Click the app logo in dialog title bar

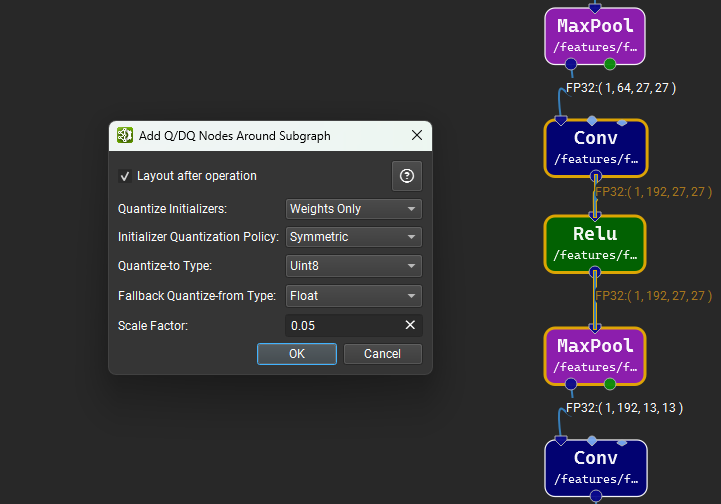(x=125, y=136)
